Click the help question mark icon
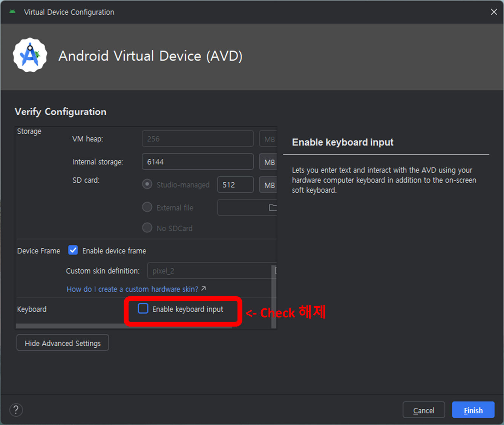 click(x=16, y=410)
